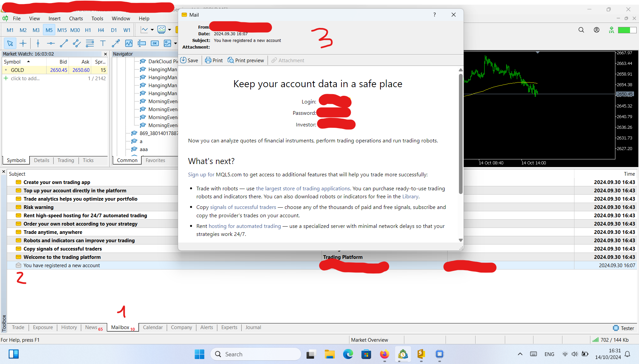Close the Toolbox panel with X
This screenshot has width=639, height=364.
click(x=4, y=172)
